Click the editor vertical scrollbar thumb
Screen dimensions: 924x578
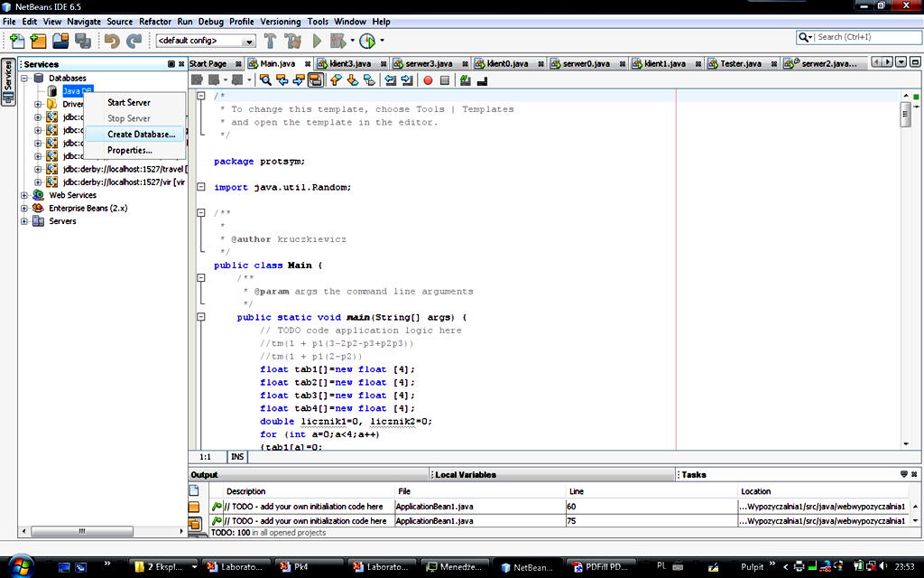(x=906, y=113)
